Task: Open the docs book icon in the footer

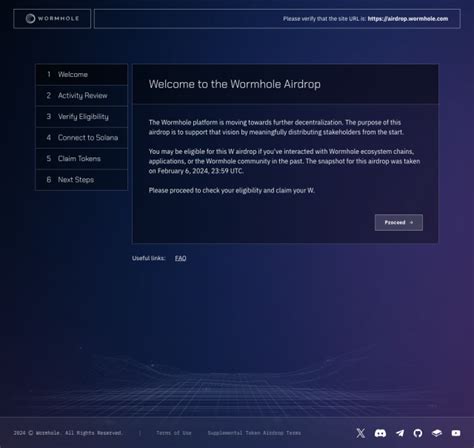Action: [x=437, y=433]
